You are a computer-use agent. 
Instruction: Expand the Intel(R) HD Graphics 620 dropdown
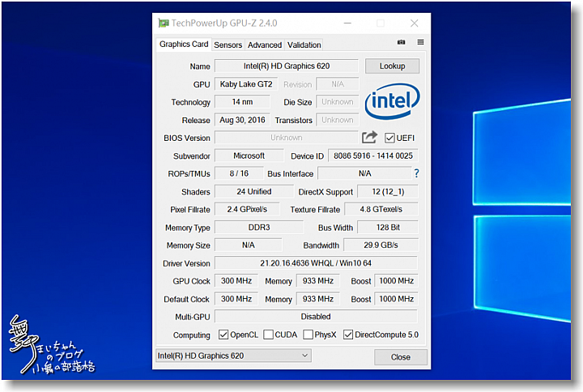click(233, 356)
